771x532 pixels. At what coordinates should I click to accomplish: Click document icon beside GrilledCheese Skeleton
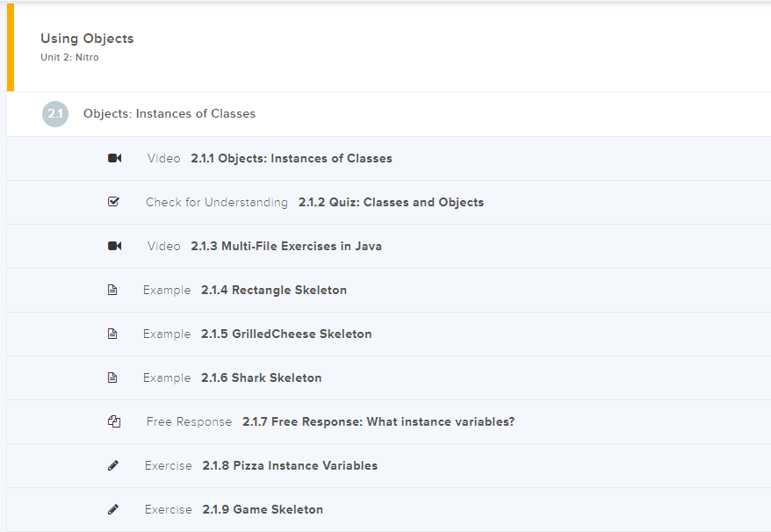[x=112, y=334]
